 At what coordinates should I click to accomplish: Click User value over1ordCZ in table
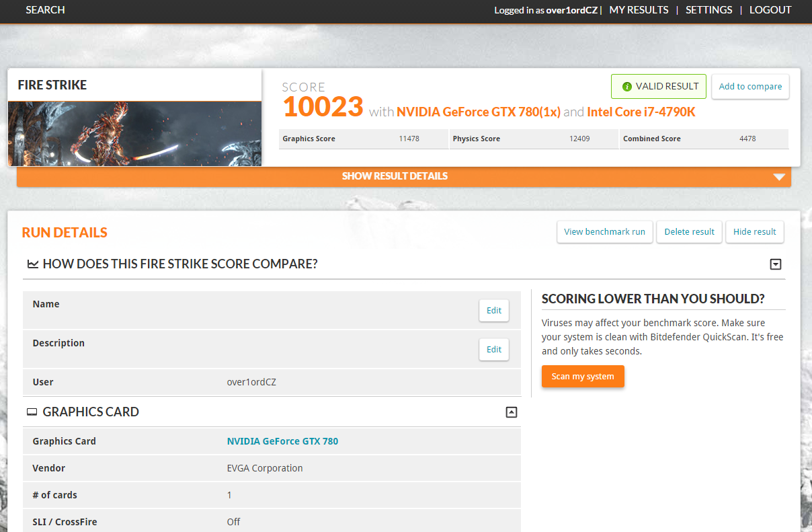(x=251, y=382)
